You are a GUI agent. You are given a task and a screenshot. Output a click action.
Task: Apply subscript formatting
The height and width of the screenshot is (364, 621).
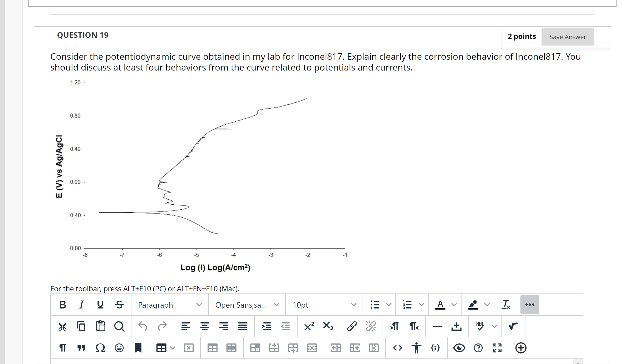click(x=328, y=326)
